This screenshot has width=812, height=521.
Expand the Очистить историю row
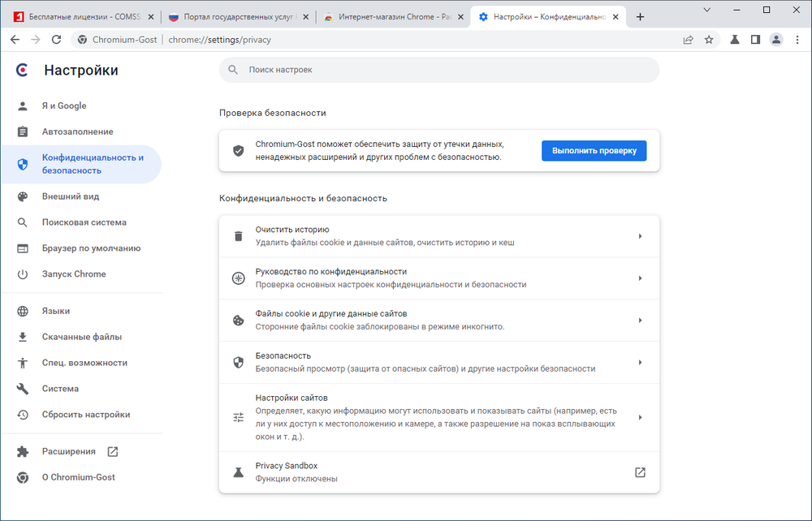438,236
